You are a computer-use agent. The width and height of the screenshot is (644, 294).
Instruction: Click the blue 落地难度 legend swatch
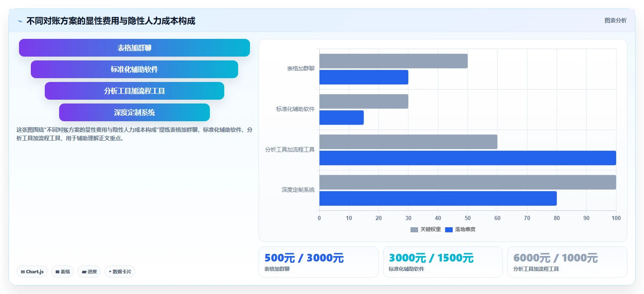449,229
